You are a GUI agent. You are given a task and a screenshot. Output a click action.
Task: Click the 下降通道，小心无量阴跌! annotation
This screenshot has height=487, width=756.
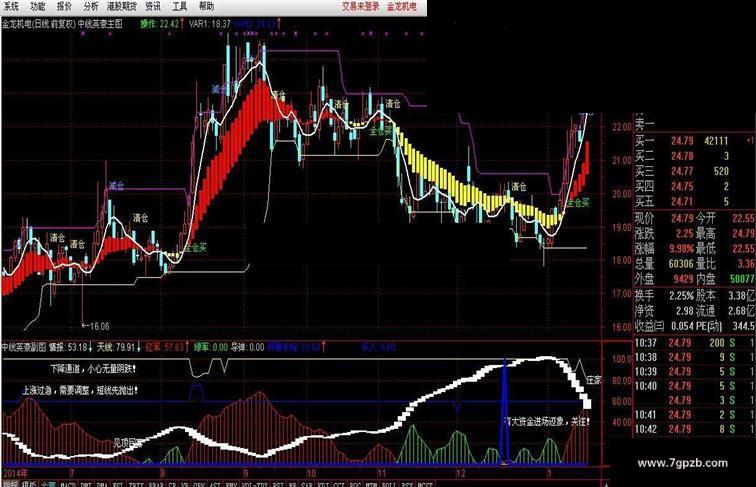(x=93, y=369)
